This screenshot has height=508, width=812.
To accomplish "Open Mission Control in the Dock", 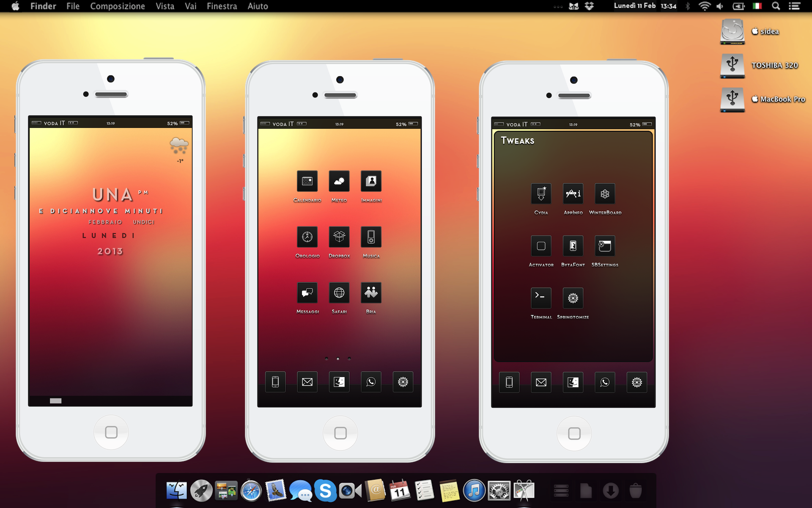I will point(226,491).
